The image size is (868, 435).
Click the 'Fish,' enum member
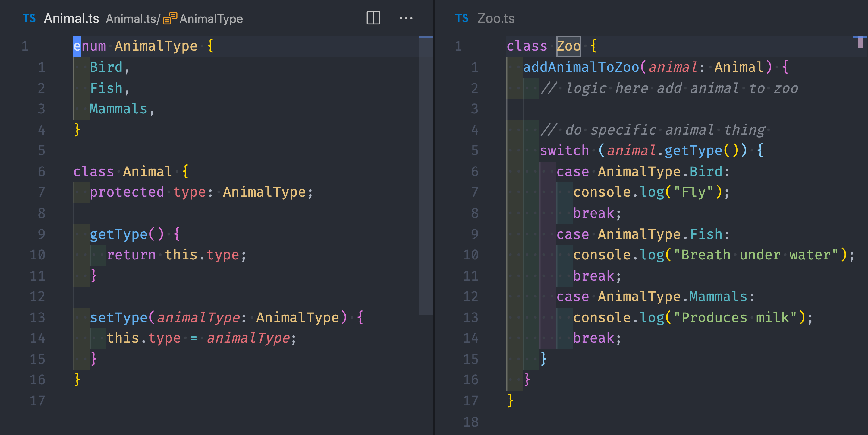coord(110,88)
